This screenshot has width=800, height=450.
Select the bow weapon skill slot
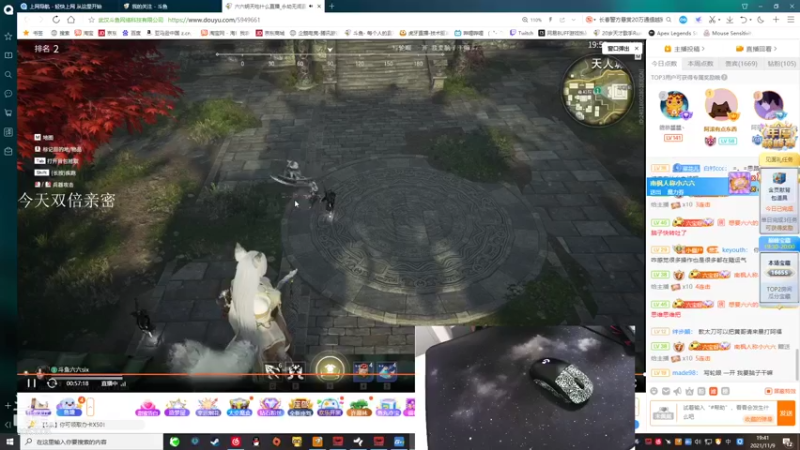[272, 371]
